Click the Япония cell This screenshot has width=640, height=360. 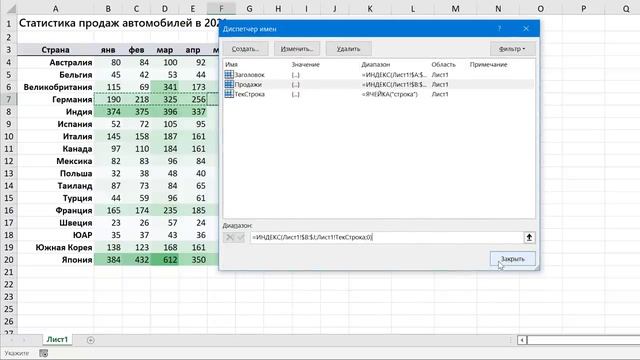coord(56,260)
